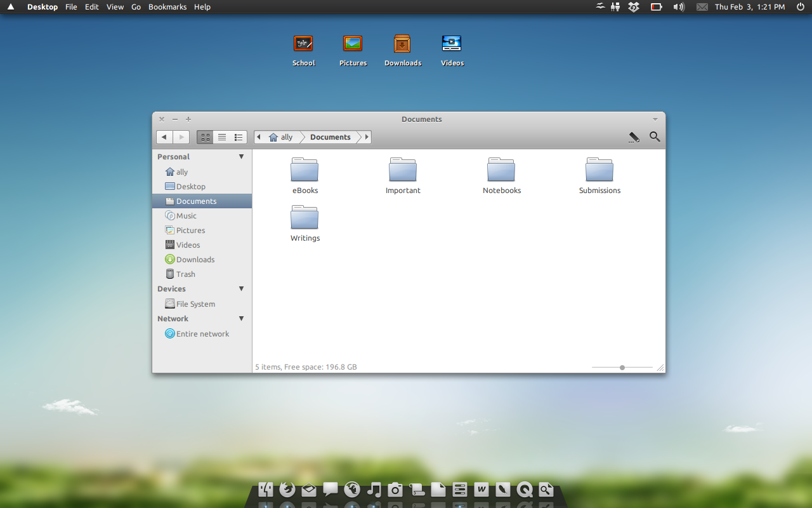Select Music in the sidebar
Image resolution: width=812 pixels, height=508 pixels.
pos(202,216)
